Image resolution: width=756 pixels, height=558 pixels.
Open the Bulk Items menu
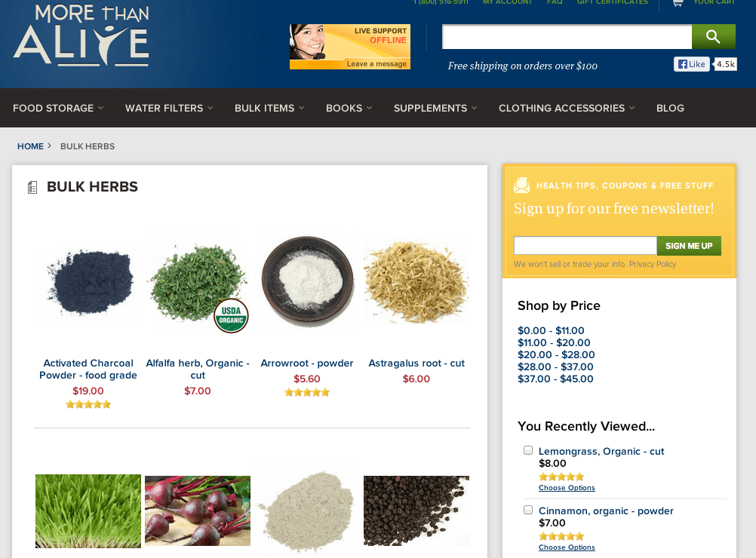tap(269, 108)
